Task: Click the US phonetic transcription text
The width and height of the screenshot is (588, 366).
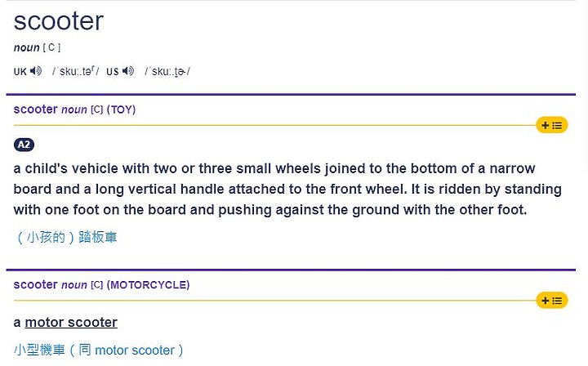Action: click(x=167, y=71)
